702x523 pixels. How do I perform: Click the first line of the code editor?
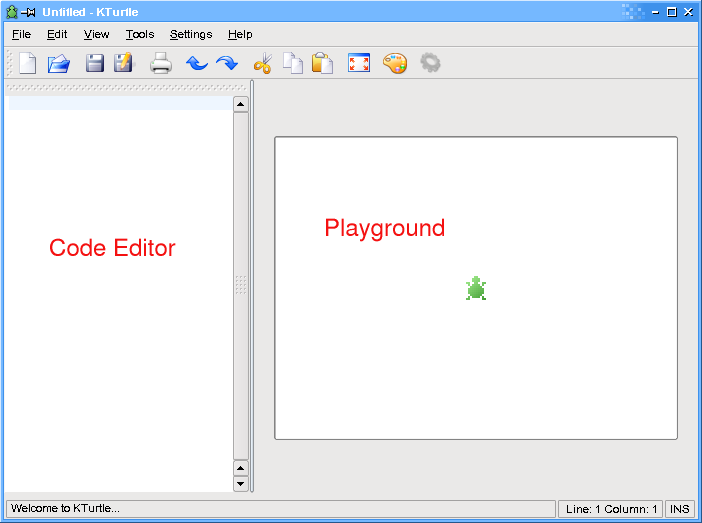pyautogui.click(x=120, y=103)
